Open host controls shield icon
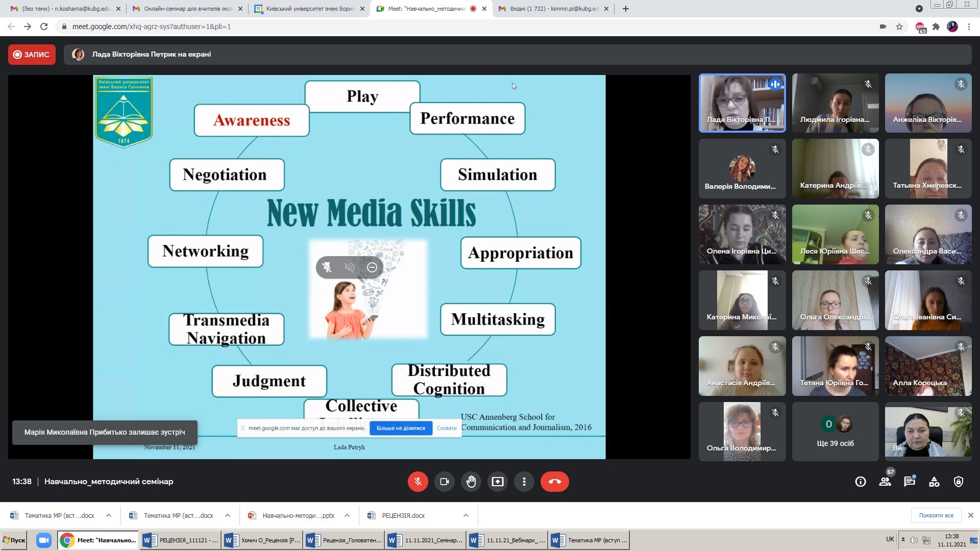The height and width of the screenshot is (551, 980). point(959,482)
